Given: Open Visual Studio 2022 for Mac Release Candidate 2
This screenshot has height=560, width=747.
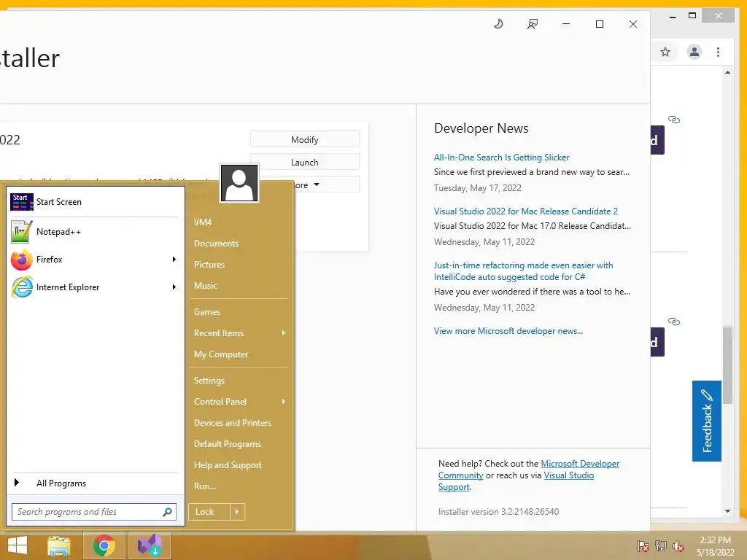Looking at the screenshot, I should (525, 211).
